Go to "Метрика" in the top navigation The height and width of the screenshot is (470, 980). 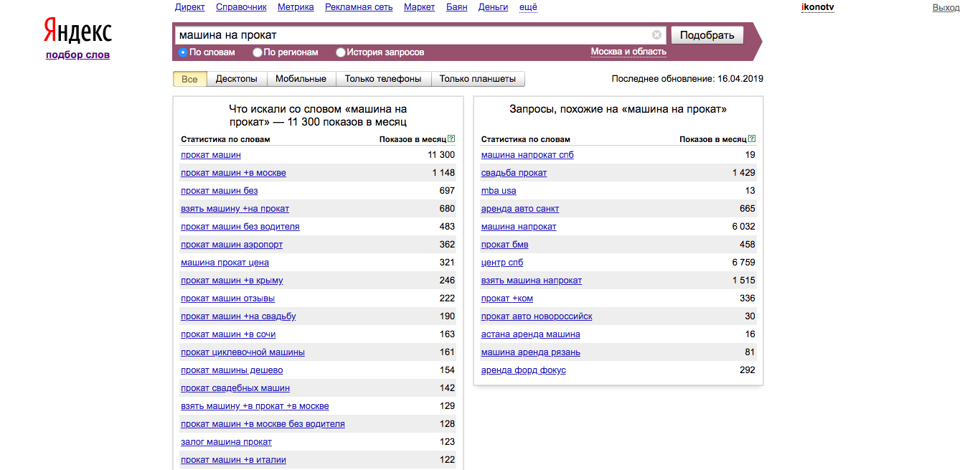(296, 7)
